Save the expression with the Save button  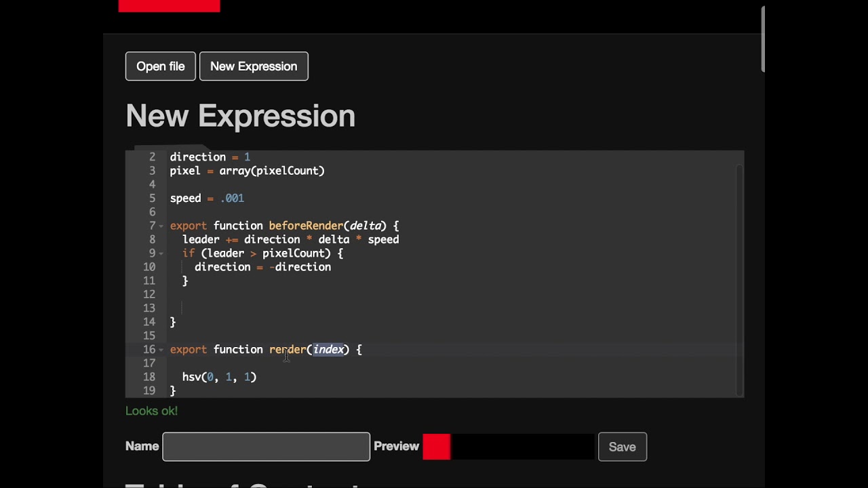click(622, 447)
